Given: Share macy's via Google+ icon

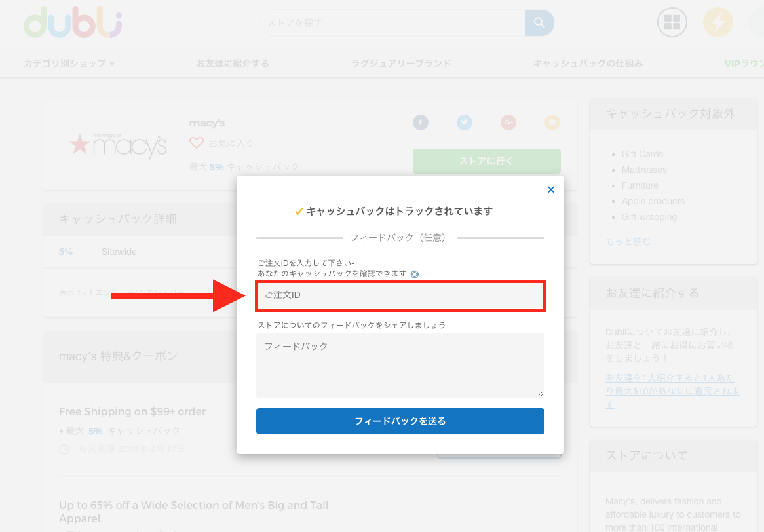Looking at the screenshot, I should click(x=508, y=123).
